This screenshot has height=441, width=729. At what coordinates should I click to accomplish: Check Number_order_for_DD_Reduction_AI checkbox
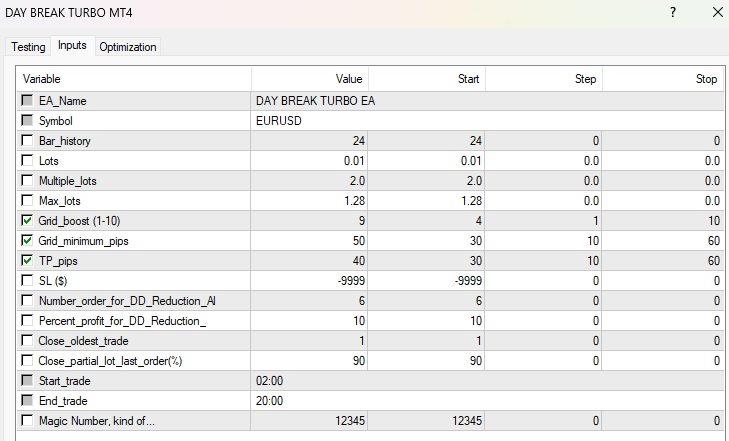[x=27, y=300]
